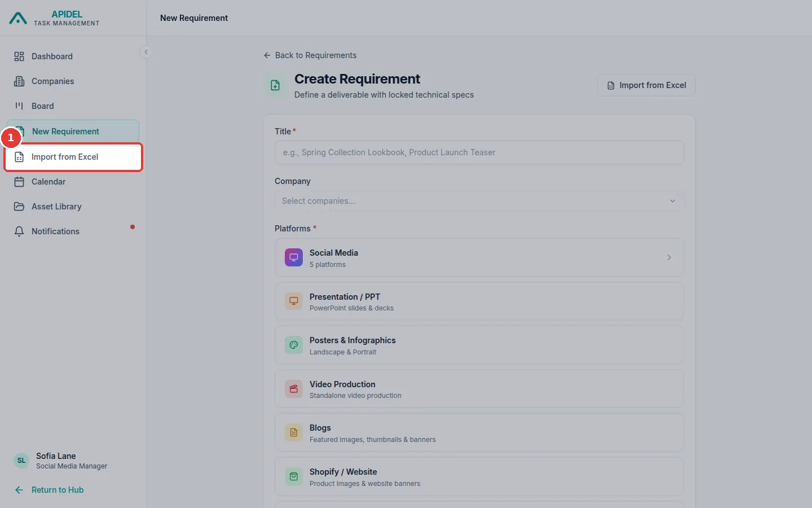Expand Social Media platforms chevron

click(x=669, y=257)
